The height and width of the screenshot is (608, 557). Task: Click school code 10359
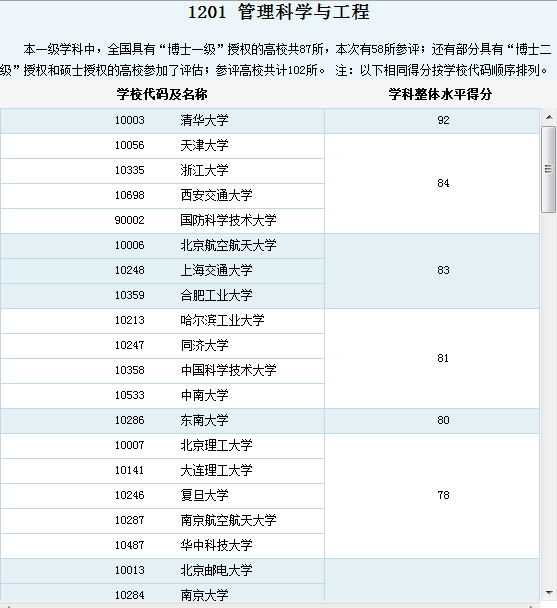(x=130, y=295)
